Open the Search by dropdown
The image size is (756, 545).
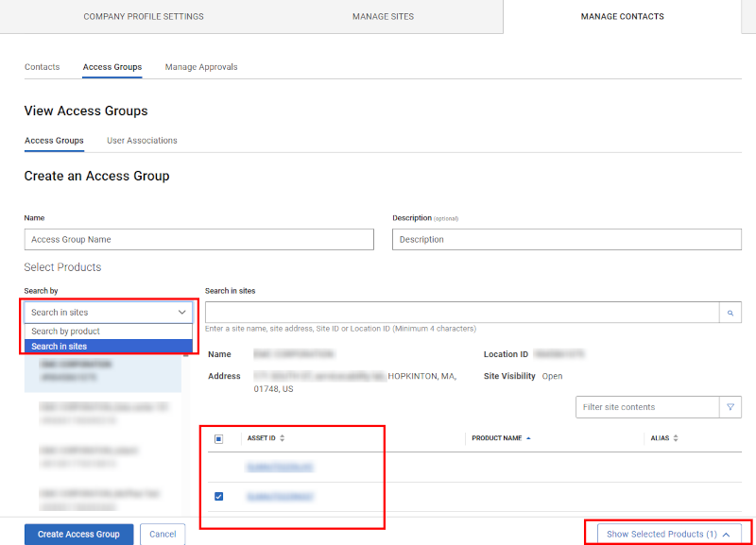coord(109,312)
